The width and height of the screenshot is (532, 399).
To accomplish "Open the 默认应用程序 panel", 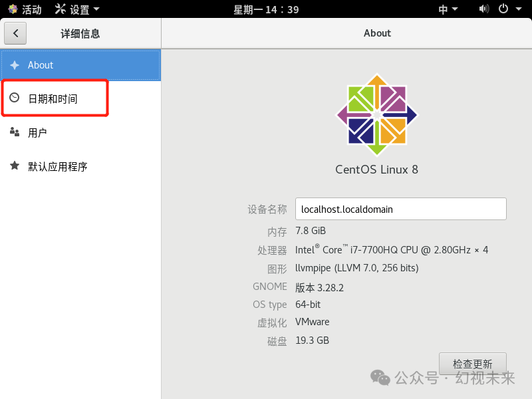I will click(58, 166).
